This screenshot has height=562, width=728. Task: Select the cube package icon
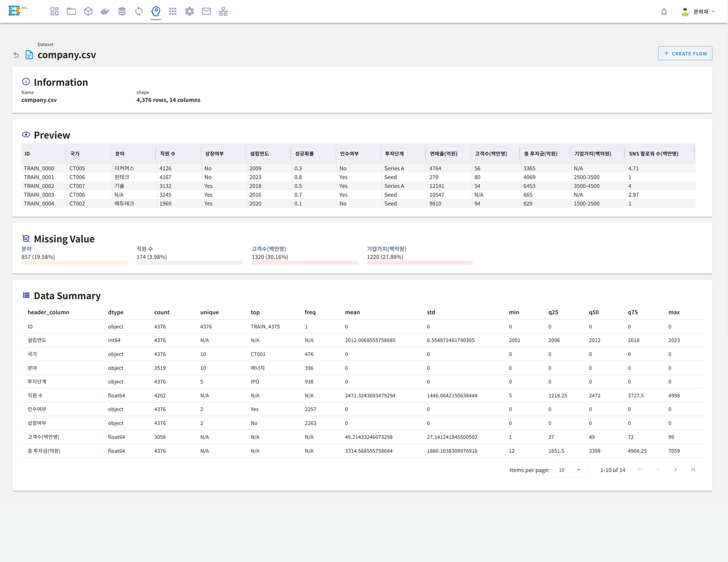tap(88, 11)
